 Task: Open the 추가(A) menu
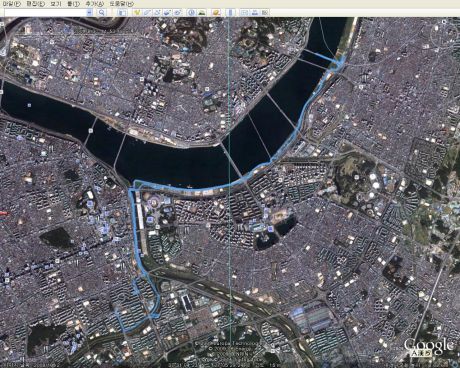point(94,4)
